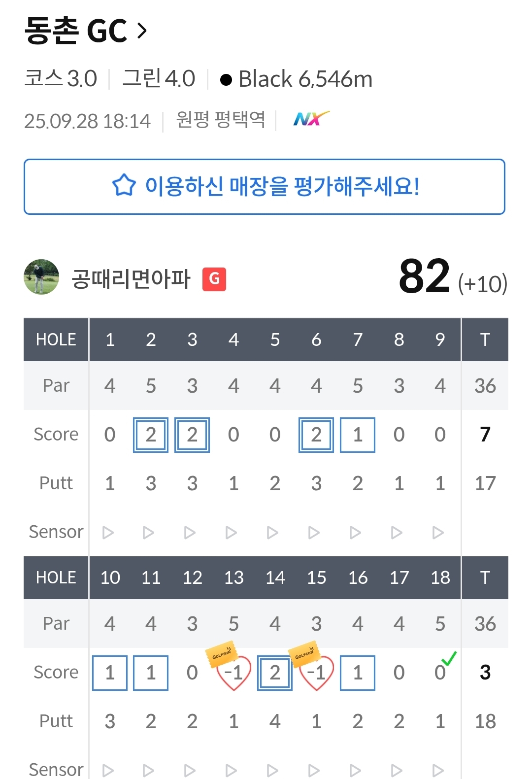Select the Black tee color dot
This screenshot has width=532, height=779.
pyautogui.click(x=226, y=80)
